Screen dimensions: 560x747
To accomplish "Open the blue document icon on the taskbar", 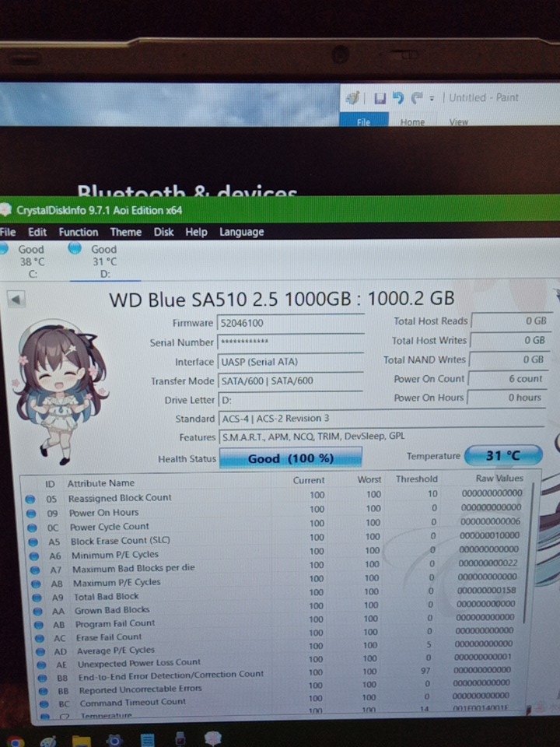I will [147, 740].
